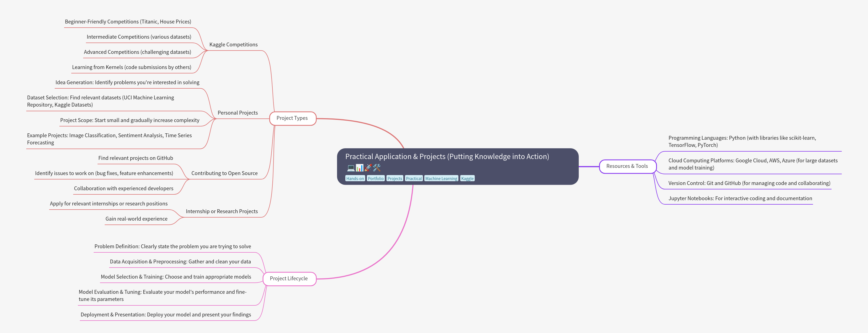868x333 pixels.
Task: Select the Machine Learning tag
Action: pos(441,178)
